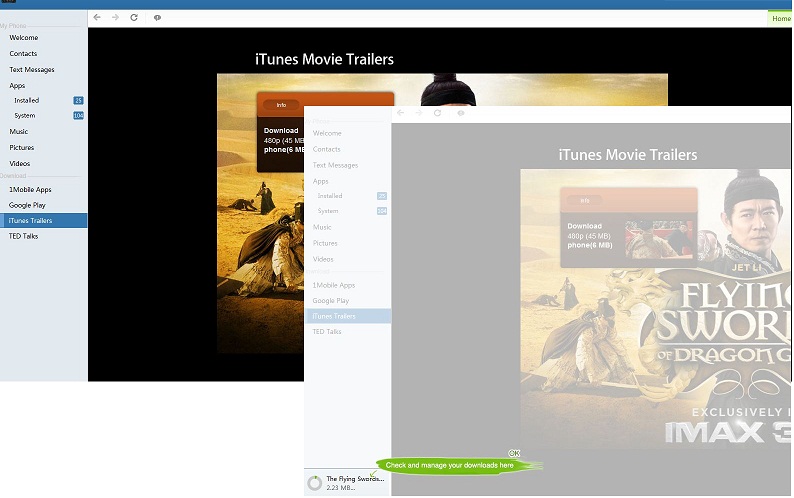
Task: Select System in the front dimmed window sidebar
Action: [x=328, y=211]
